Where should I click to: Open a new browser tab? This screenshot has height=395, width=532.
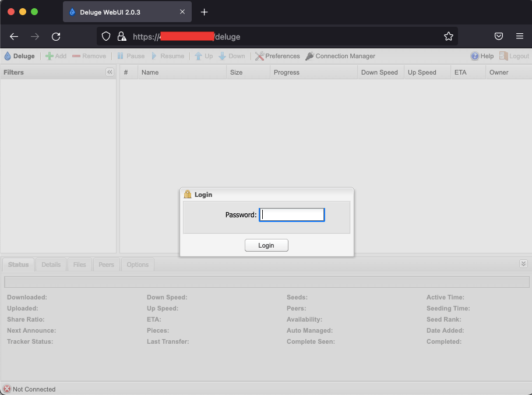pos(204,12)
